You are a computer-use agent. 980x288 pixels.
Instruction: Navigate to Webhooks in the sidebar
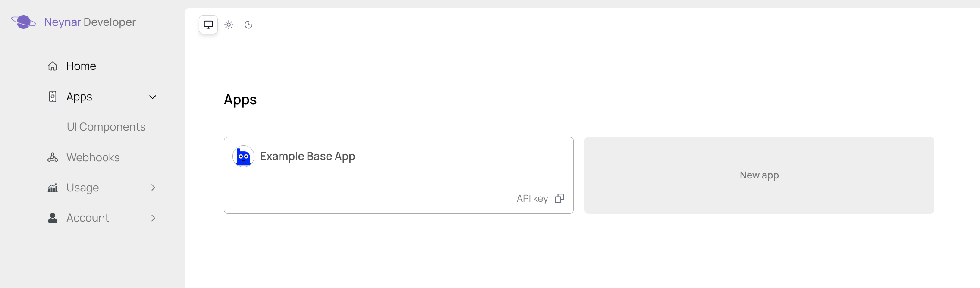point(93,157)
